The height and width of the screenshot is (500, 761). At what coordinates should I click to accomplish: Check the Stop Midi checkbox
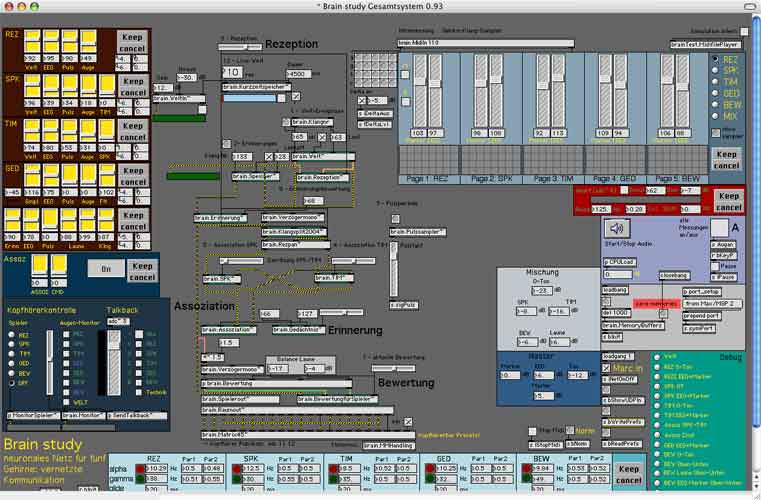pyautogui.click(x=532, y=431)
